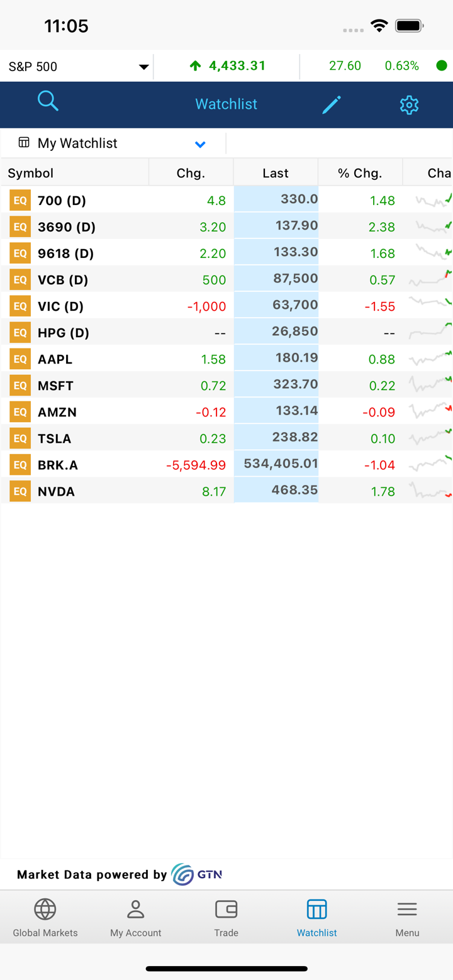This screenshot has height=980, width=453.
Task: Go to the My Account tab
Action: 136,918
